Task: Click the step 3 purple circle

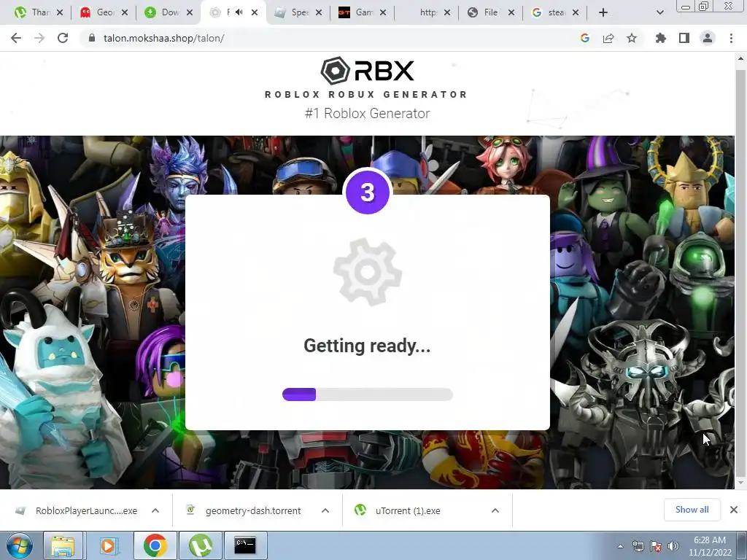Action: coord(368,192)
